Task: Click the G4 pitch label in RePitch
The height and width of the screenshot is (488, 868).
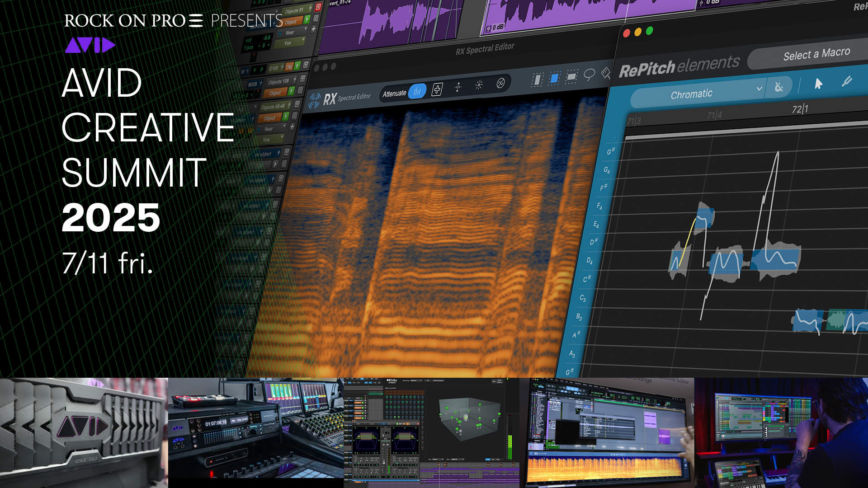Action: click(x=607, y=170)
